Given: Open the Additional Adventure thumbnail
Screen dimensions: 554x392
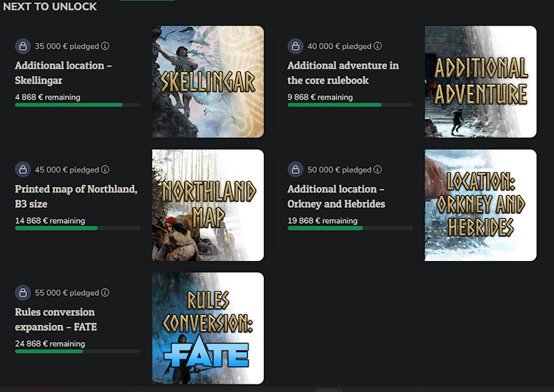Looking at the screenshot, I should 481,82.
